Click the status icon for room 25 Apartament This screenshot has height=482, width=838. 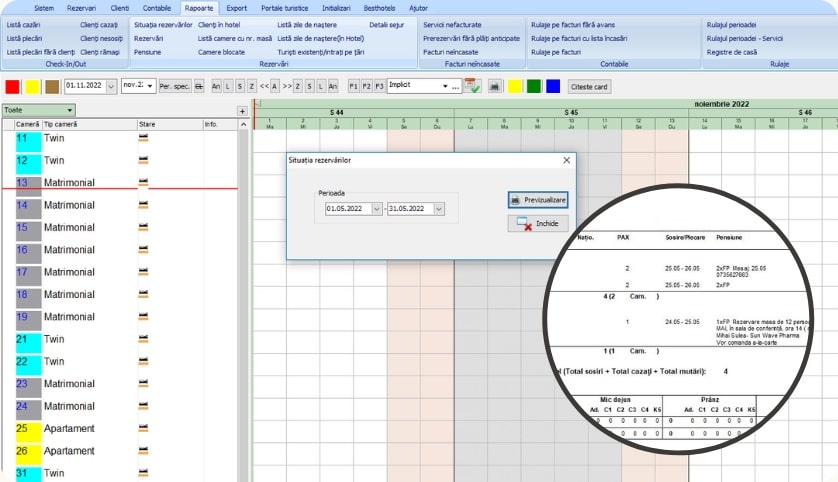point(143,428)
